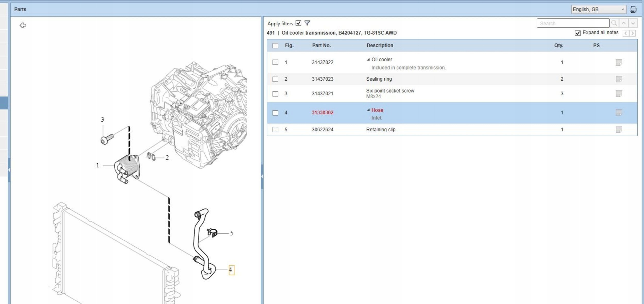Click the search magnifier icon

click(614, 23)
